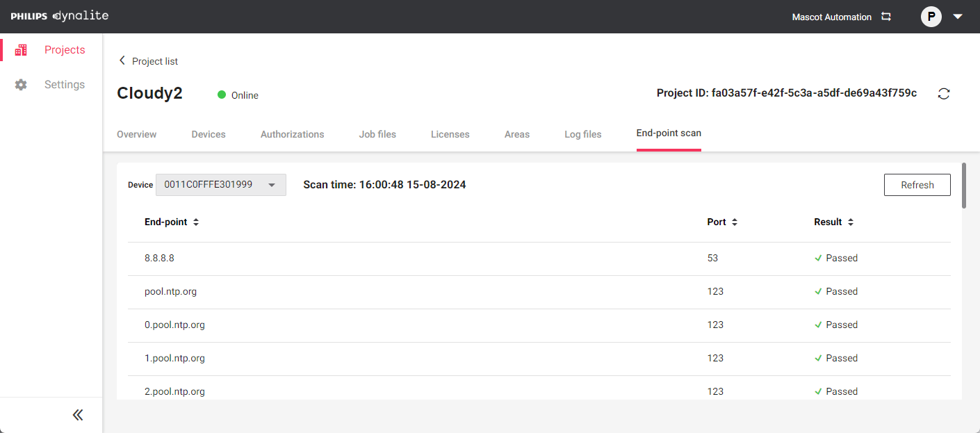980x433 pixels.
Task: Sort table by End-point column arrows
Action: [196, 222]
